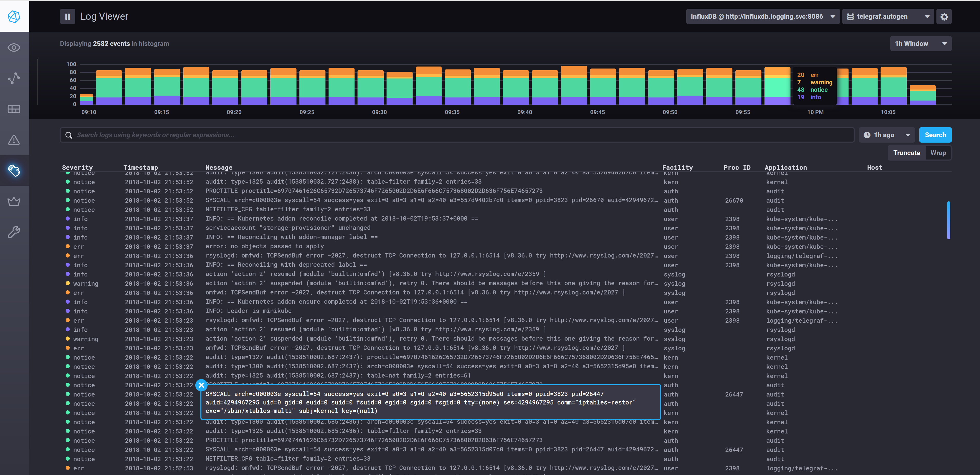Open log viewer settings gear icon
The image size is (980, 475).
coord(944,17)
